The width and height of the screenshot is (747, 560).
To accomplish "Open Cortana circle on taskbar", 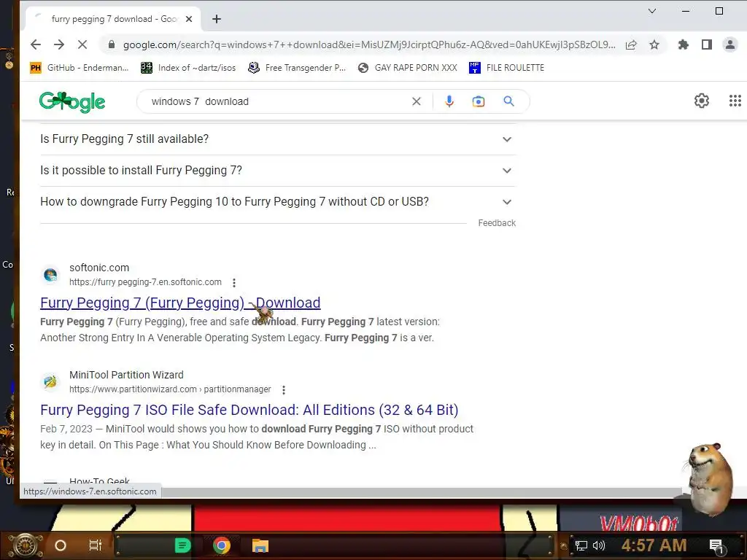I will 61,545.
